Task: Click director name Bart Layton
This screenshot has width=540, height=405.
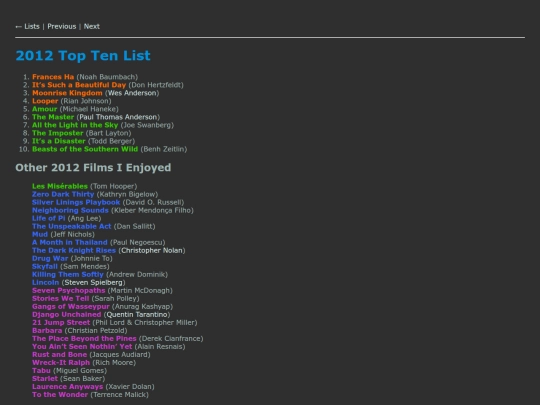Action: (x=108, y=133)
